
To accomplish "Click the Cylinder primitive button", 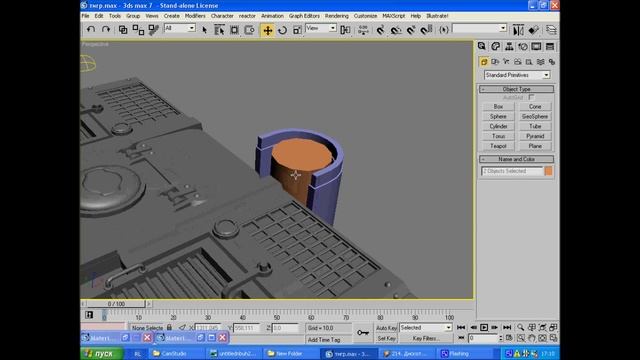I will pyautogui.click(x=498, y=127).
